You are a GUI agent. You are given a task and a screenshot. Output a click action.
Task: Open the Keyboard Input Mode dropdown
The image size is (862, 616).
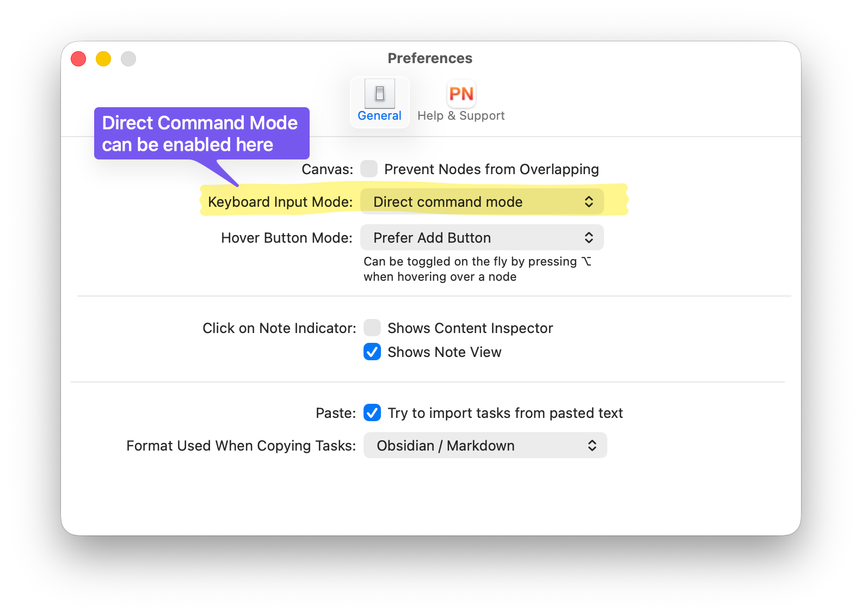(x=481, y=202)
